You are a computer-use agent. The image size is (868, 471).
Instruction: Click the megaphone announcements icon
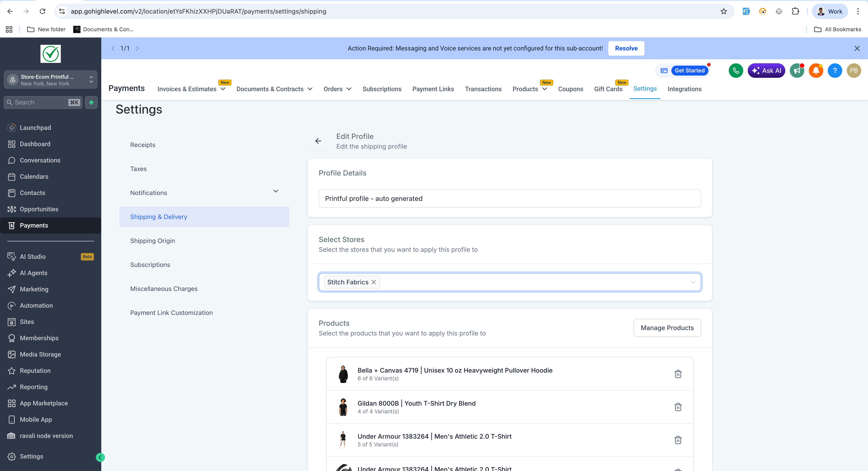tap(797, 70)
